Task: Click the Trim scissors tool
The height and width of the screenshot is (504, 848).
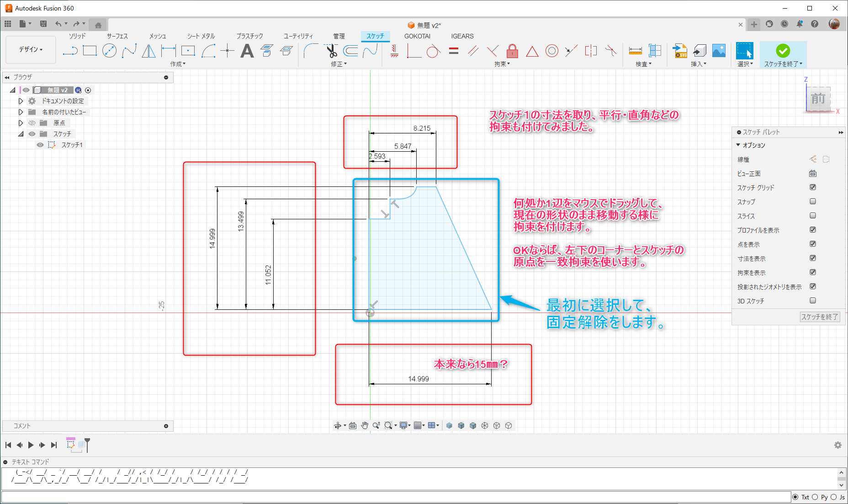Action: (x=331, y=51)
